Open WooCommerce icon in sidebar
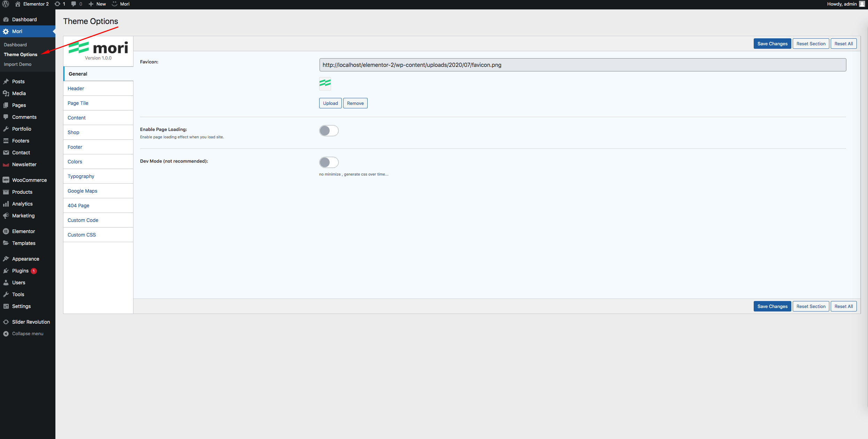This screenshot has width=868, height=439. (x=6, y=180)
